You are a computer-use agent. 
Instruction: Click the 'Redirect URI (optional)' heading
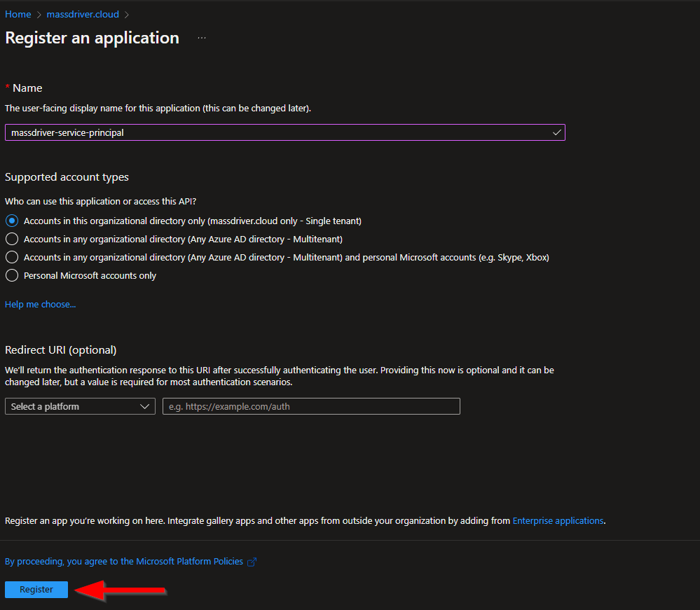point(61,350)
